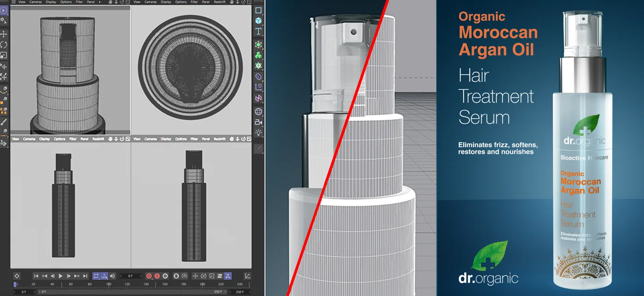Maximize the top-view viewport panel
This screenshot has height=296, width=644.
(x=249, y=2)
